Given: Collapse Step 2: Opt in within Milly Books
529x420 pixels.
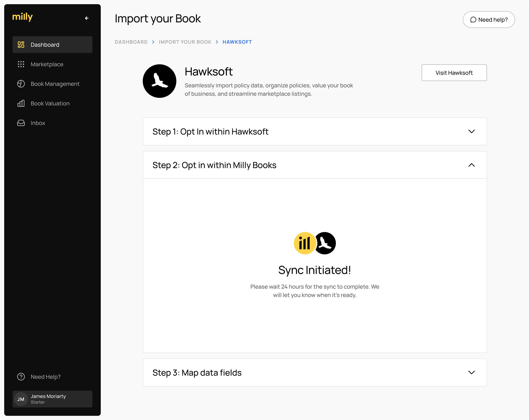Looking at the screenshot, I should tap(472, 165).
